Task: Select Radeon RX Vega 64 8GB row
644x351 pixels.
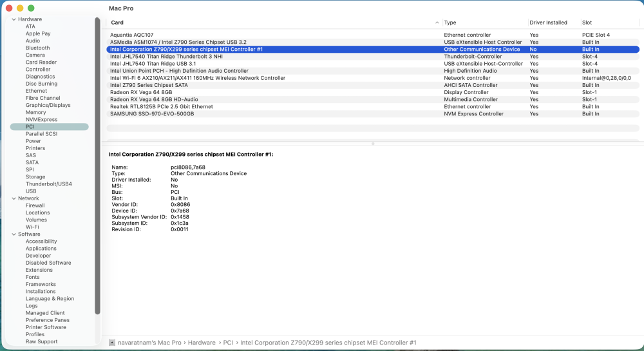Action: (373, 92)
